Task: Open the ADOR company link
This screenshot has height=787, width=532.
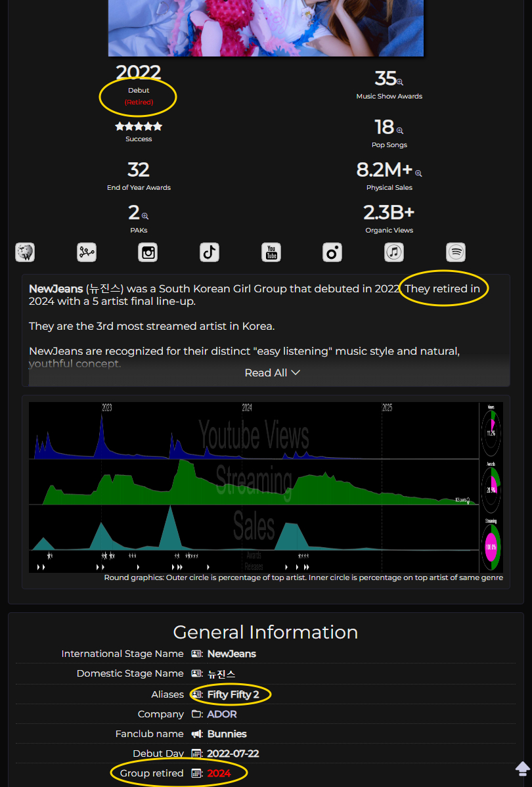Action: 222,713
